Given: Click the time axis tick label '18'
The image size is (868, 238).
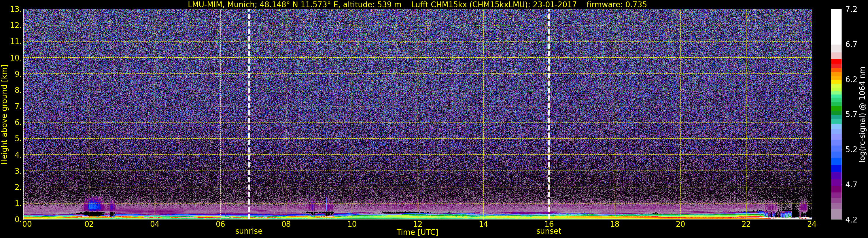Looking at the screenshot, I should [614, 224].
